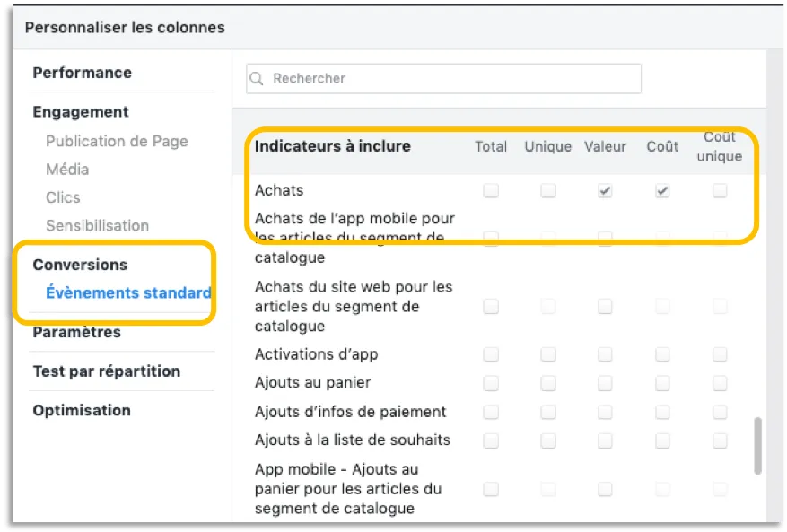Enable Coût unique for Achats

click(x=720, y=191)
